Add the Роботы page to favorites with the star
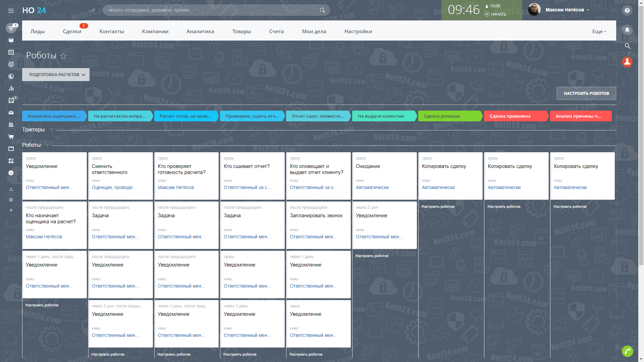Viewport: 644px width, 362px height. tap(63, 56)
